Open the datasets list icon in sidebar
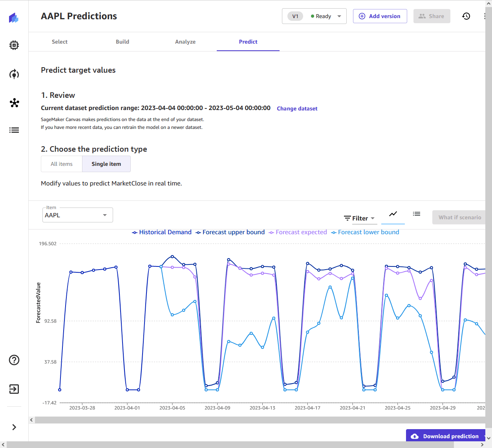The width and height of the screenshot is (492, 448). point(14,130)
